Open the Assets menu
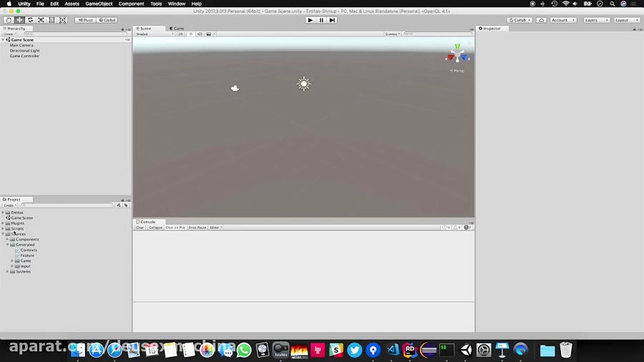Image resolution: width=644 pixels, height=362 pixels. tap(72, 4)
